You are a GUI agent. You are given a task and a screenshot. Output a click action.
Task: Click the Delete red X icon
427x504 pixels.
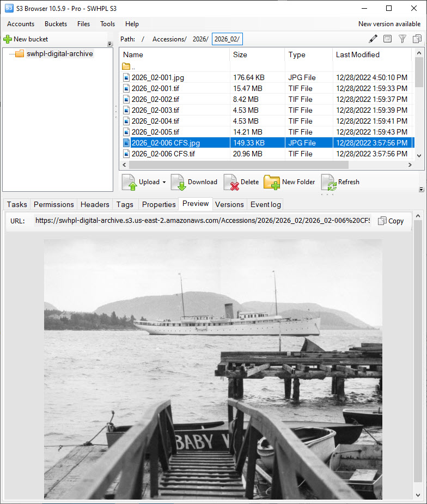(x=231, y=182)
